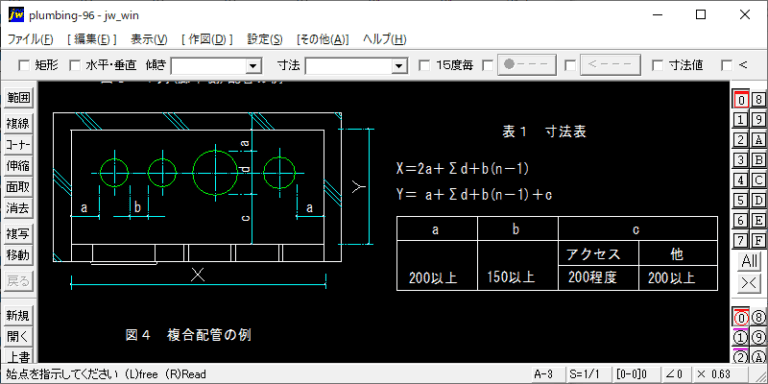
Task: Click angle ∠0 status bar entry
Action: 675,374
